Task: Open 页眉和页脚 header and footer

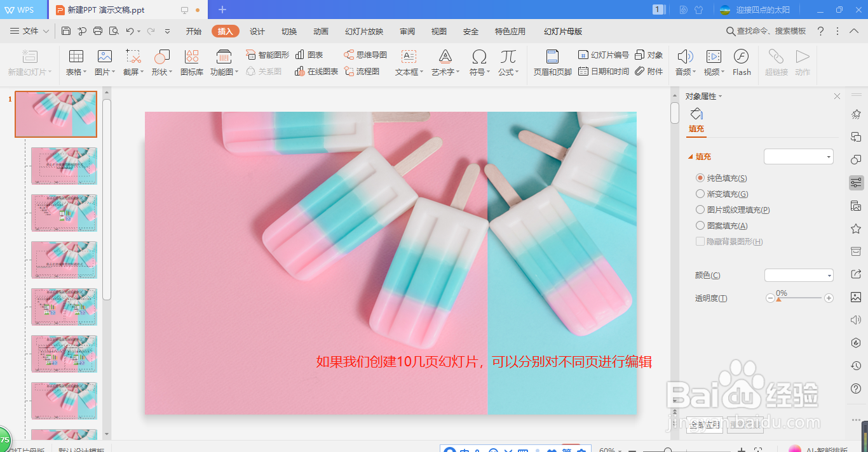Action: pos(552,63)
